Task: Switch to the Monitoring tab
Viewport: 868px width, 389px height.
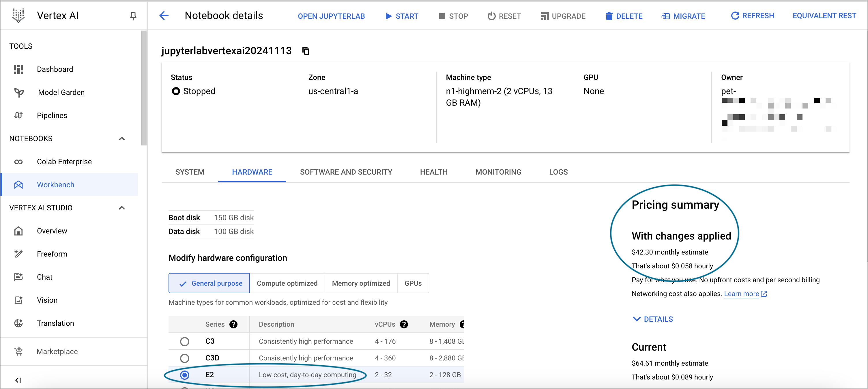Action: click(498, 172)
